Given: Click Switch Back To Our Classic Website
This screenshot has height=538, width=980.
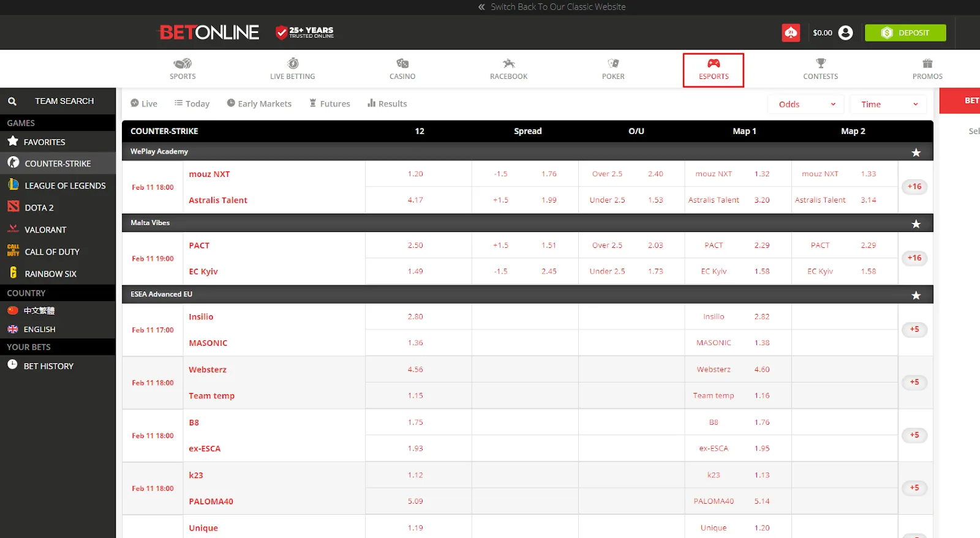Looking at the screenshot, I should (x=558, y=7).
